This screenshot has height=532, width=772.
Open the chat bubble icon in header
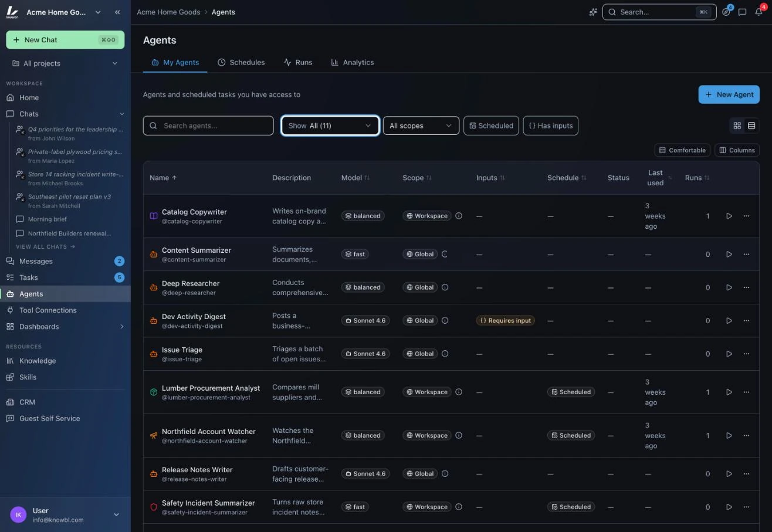tap(742, 12)
